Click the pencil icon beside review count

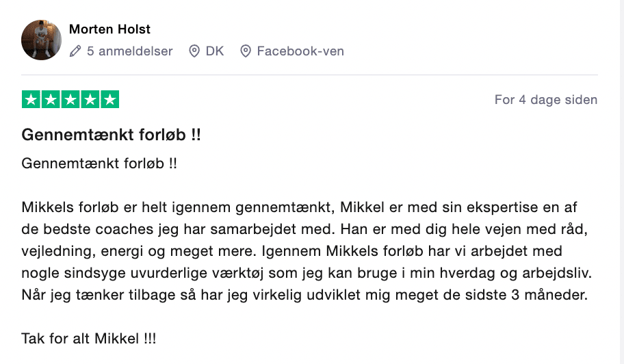tap(75, 51)
